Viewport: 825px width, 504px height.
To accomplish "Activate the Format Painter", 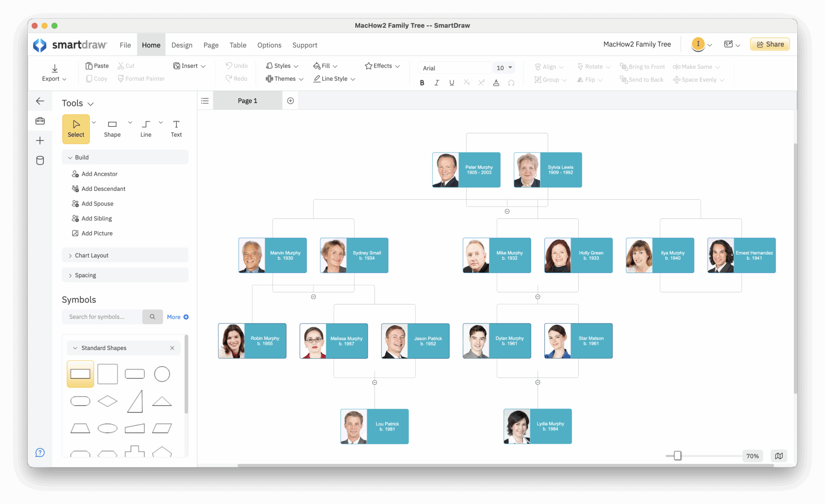I will [x=141, y=79].
